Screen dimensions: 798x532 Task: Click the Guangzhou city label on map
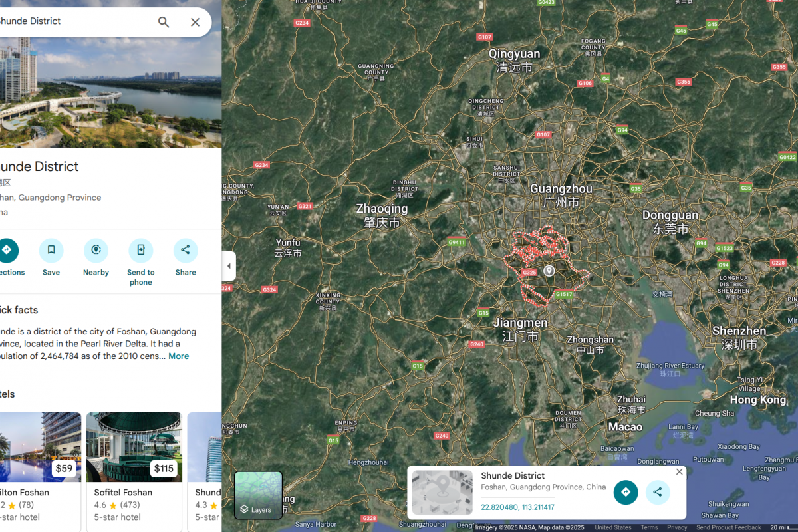coord(561,189)
